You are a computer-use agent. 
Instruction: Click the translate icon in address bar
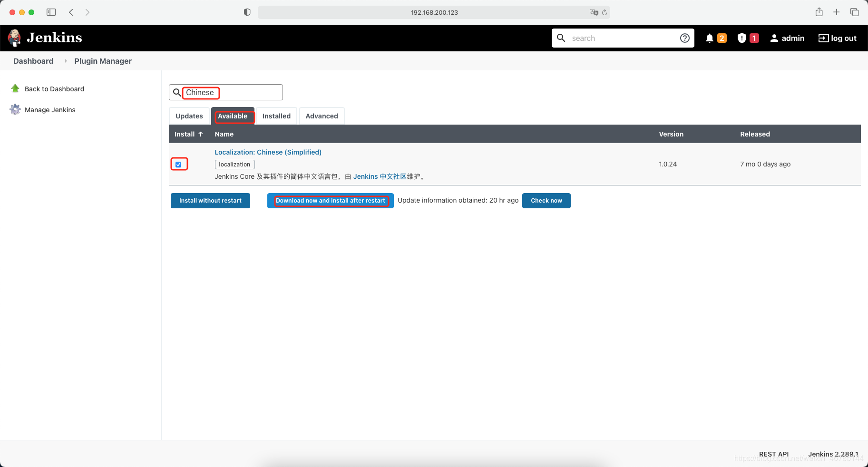coord(594,12)
